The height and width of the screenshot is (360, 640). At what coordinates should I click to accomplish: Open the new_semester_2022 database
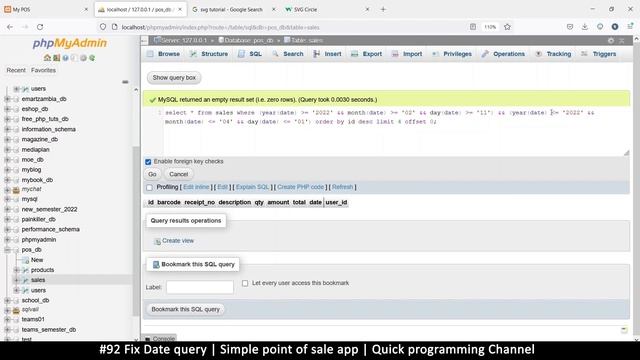click(49, 209)
